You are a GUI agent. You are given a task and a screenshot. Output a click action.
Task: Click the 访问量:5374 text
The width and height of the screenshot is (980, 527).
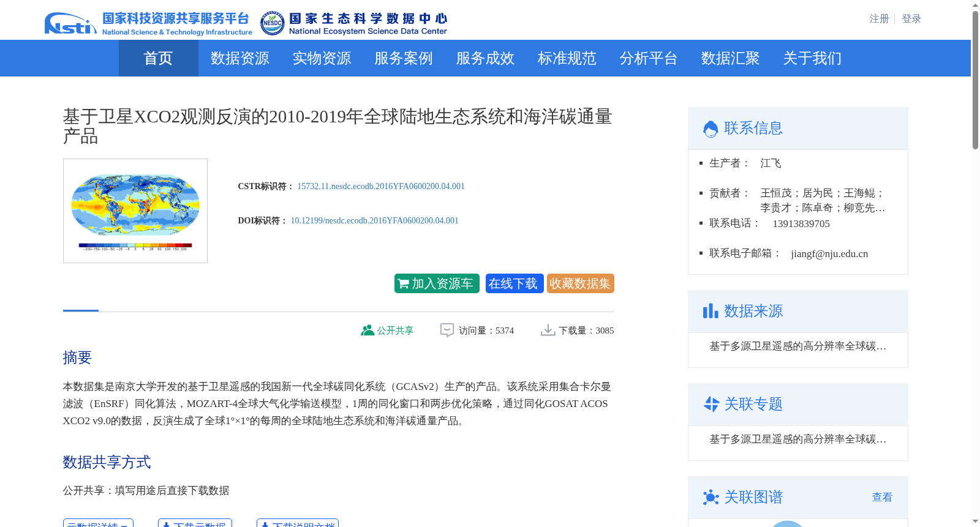coord(486,331)
